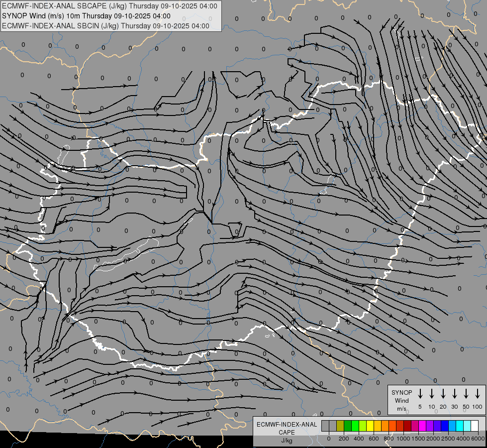
Task: Click the 4000 tick label on CAPE scale
Action: [463, 439]
